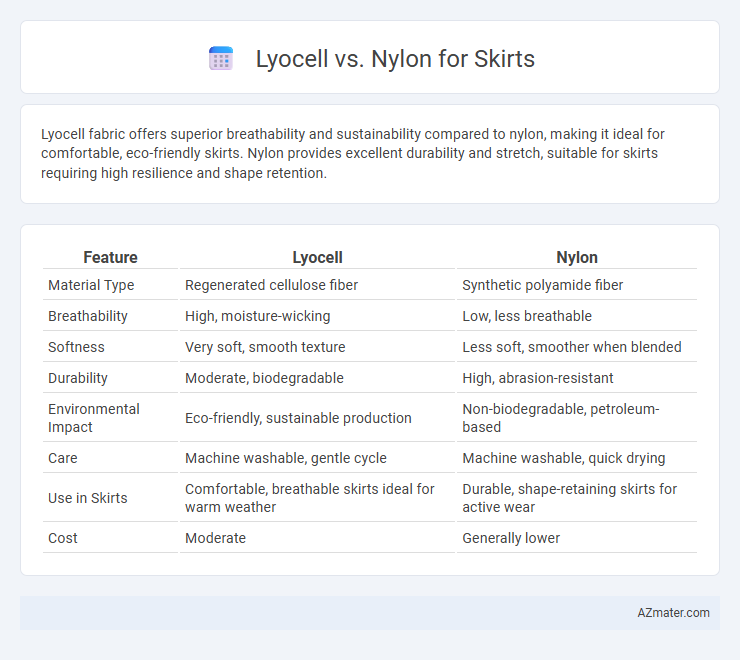The height and width of the screenshot is (660, 740).
Task: Select 'Moderate, biodegradable' cell
Action: coord(264,378)
